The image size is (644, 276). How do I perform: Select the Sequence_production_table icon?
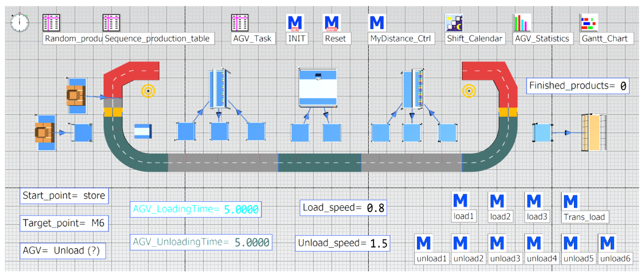(111, 23)
